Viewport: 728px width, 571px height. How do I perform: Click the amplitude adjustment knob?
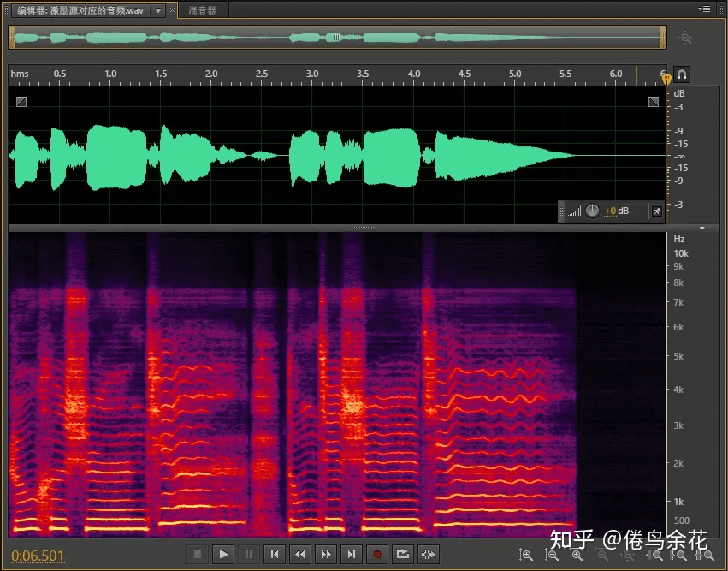[592, 211]
